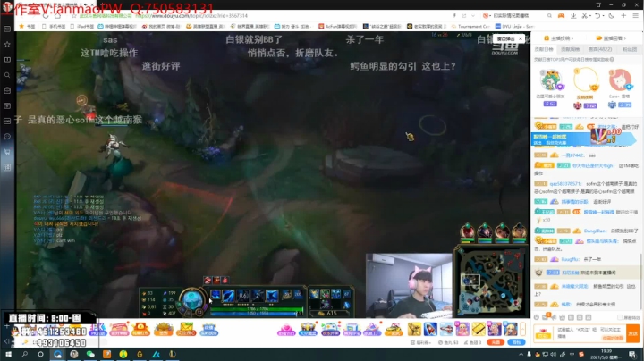The image size is (644, 361).
Task: Click the in-game minimap
Action: click(492, 281)
